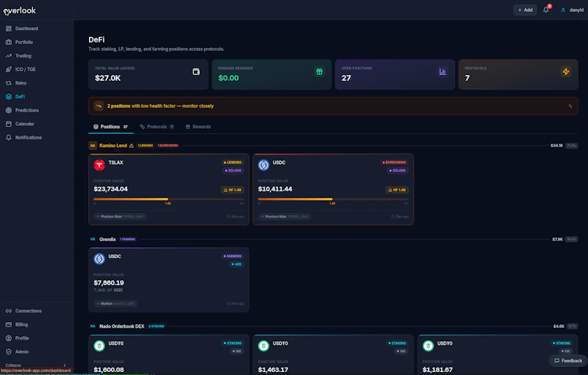
Task: Click the Admin shield icon
Action: tap(9, 351)
